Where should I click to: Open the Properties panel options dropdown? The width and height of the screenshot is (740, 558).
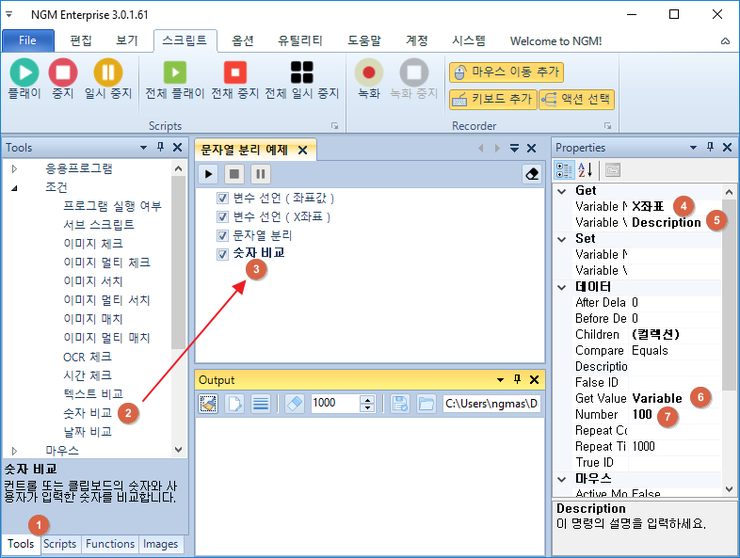693,147
